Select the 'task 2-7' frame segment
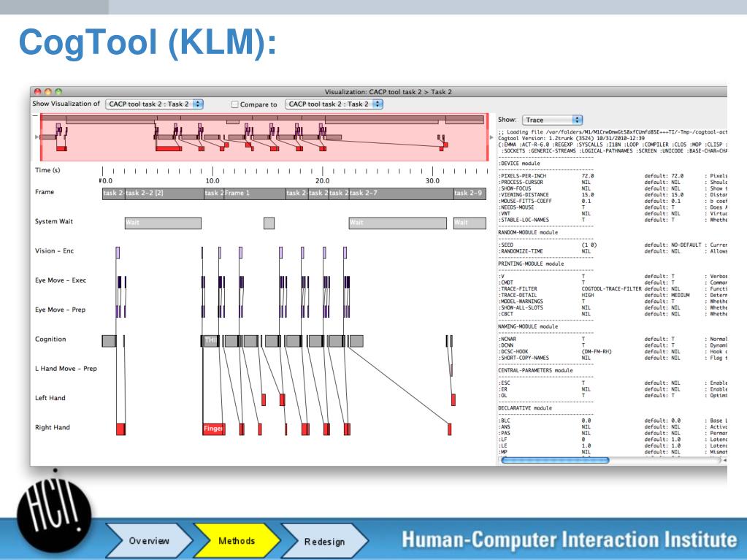 coord(401,193)
